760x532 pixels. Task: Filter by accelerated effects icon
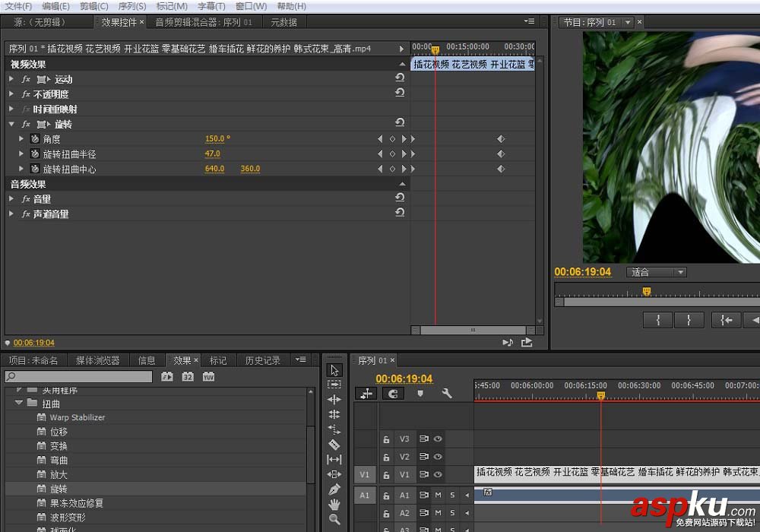[166, 376]
